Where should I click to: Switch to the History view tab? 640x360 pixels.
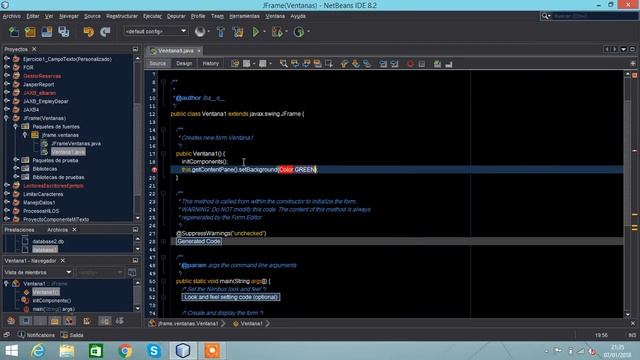coord(211,64)
